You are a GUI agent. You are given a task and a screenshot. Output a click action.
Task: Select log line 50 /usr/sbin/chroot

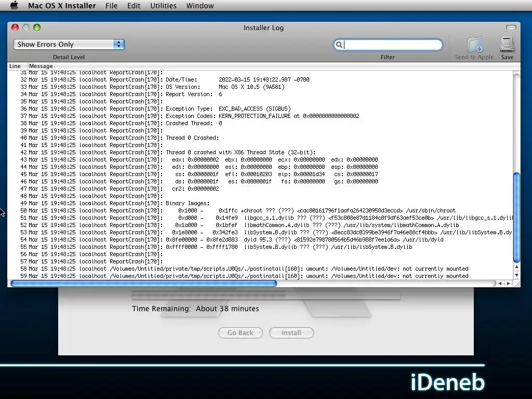coord(260,211)
